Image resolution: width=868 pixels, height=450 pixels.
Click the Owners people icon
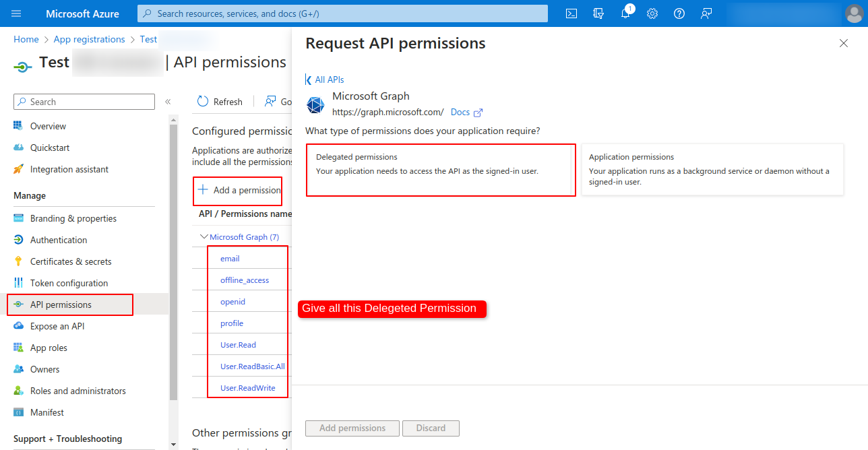[x=18, y=369]
